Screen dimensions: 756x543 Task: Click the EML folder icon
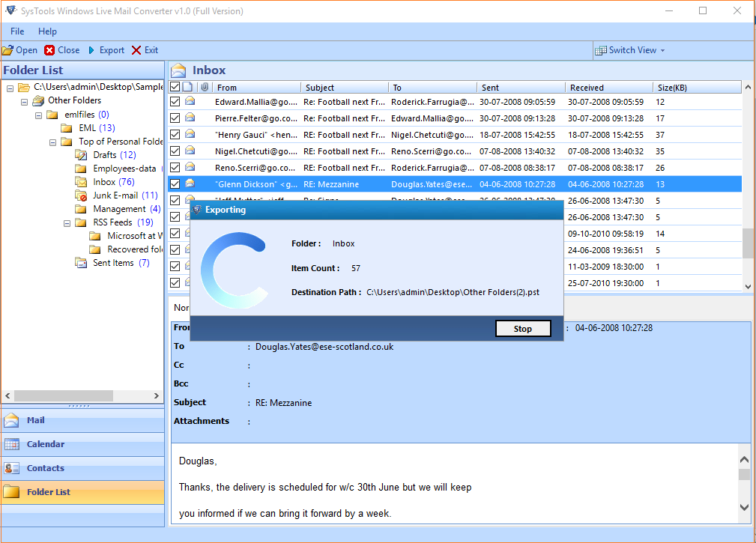coord(67,127)
